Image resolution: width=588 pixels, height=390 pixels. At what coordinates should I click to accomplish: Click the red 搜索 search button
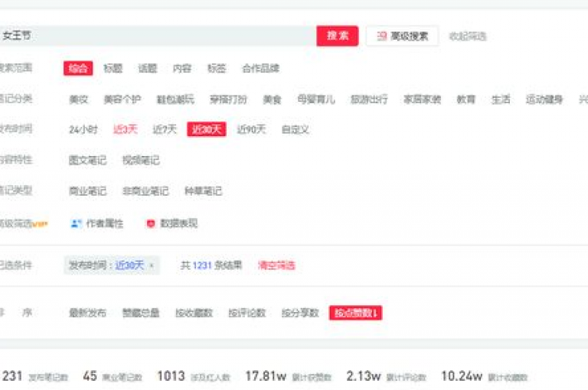pyautogui.click(x=337, y=36)
